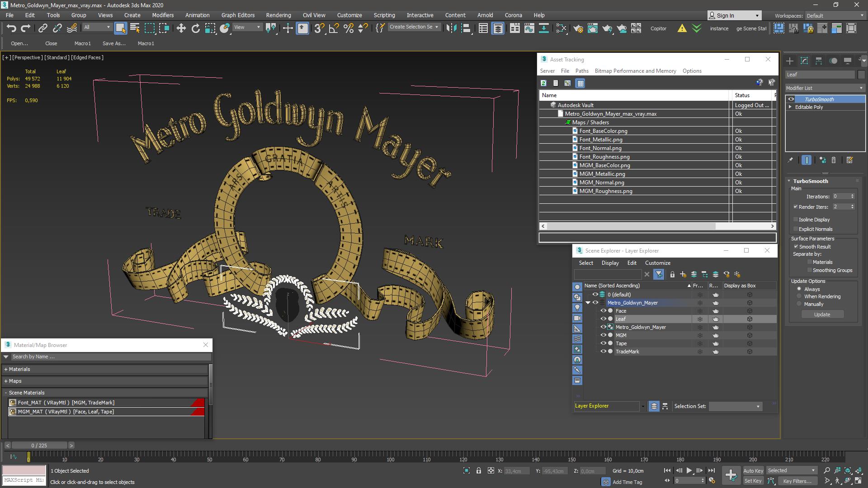Click the lock icon in Layer Explorer toolbar
The width and height of the screenshot is (868, 488).
(x=672, y=274)
